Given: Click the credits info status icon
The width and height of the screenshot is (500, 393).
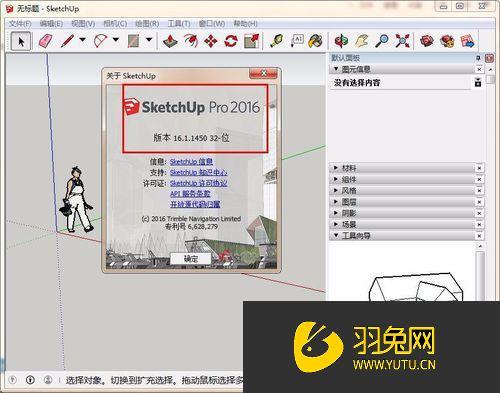Looking at the screenshot, I should (x=30, y=380).
